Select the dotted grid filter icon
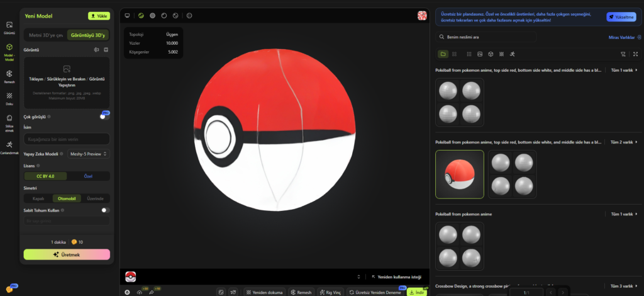644x296 pixels. click(469, 54)
